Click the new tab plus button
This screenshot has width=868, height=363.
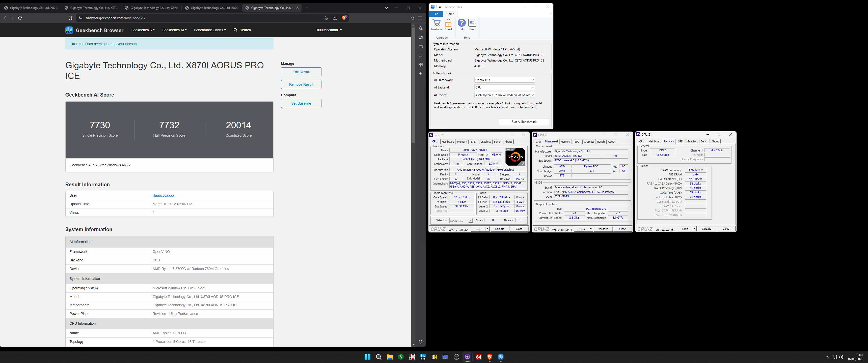(307, 8)
